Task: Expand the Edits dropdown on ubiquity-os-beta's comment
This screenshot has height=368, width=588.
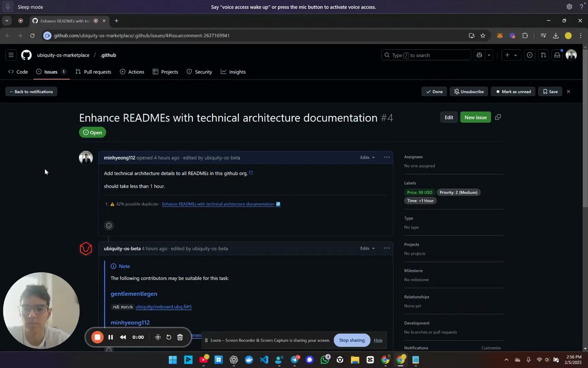Action: pos(367,248)
